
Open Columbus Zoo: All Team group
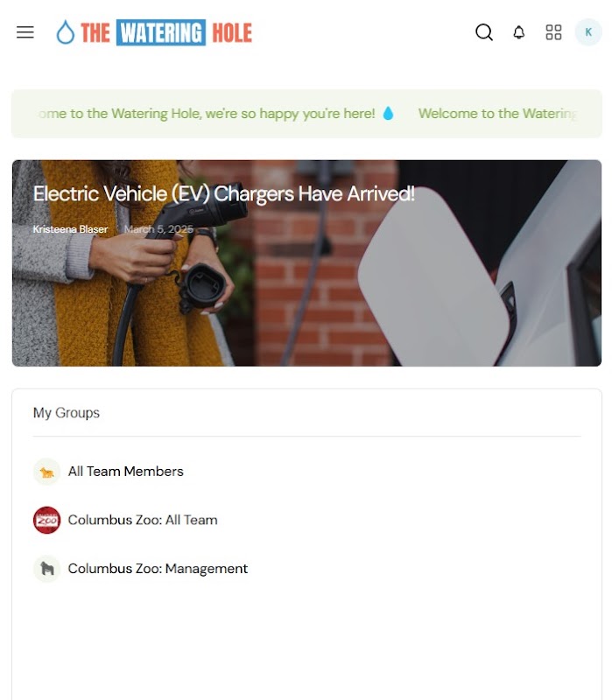point(143,520)
